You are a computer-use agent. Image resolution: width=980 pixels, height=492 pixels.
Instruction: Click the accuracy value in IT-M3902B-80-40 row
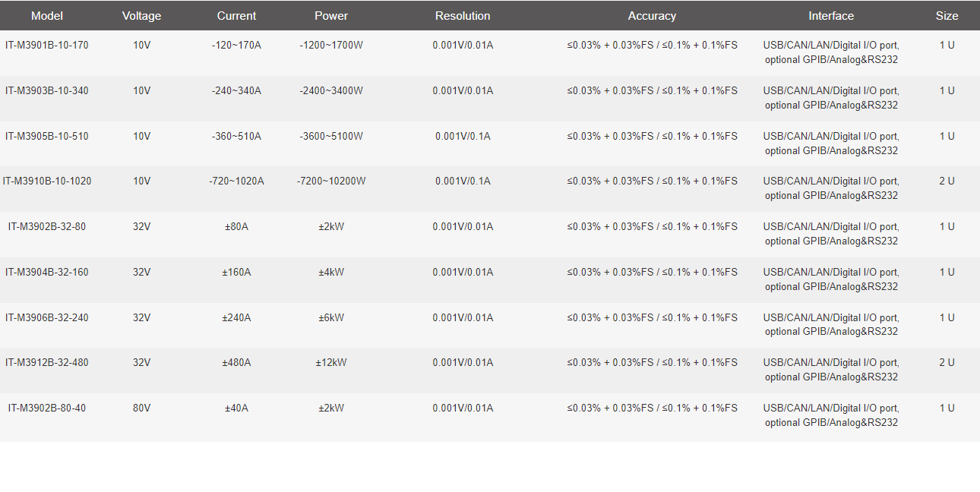(652, 408)
